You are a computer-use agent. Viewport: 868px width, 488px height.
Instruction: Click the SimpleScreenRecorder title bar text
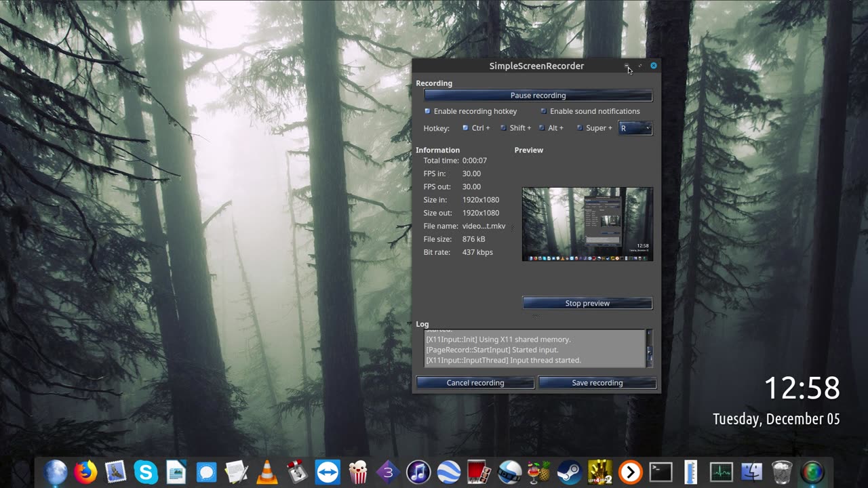[x=536, y=66]
